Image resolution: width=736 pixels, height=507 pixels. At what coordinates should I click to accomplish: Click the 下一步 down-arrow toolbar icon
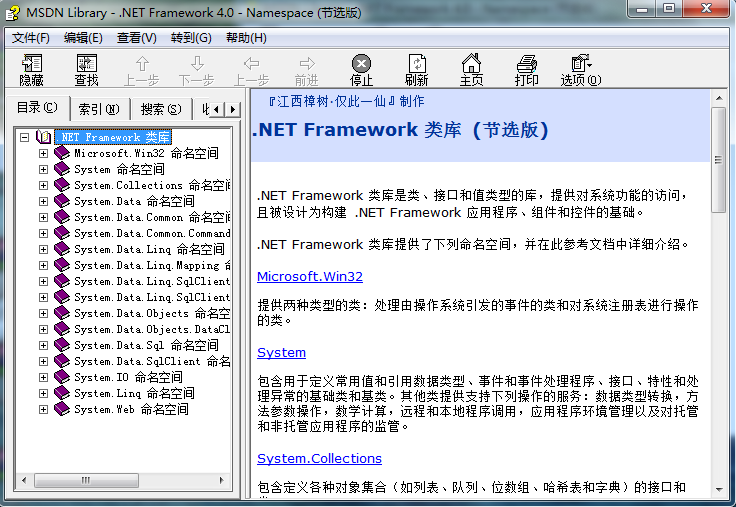[x=197, y=63]
